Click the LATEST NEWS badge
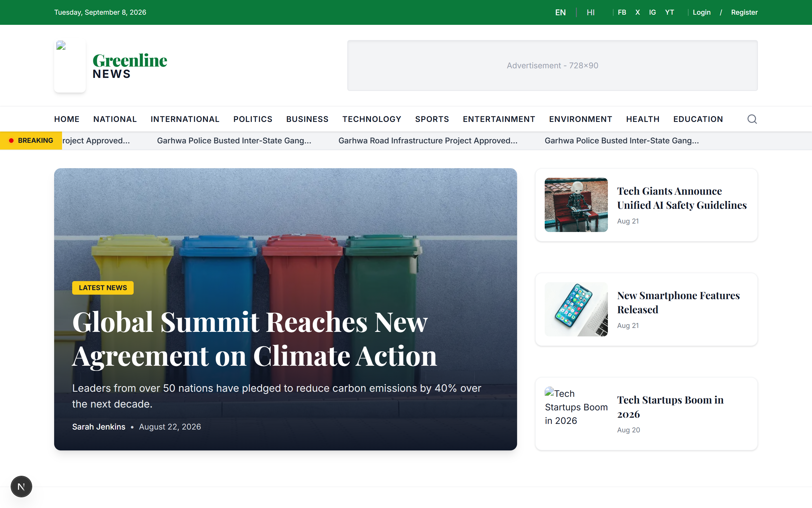 pos(103,288)
